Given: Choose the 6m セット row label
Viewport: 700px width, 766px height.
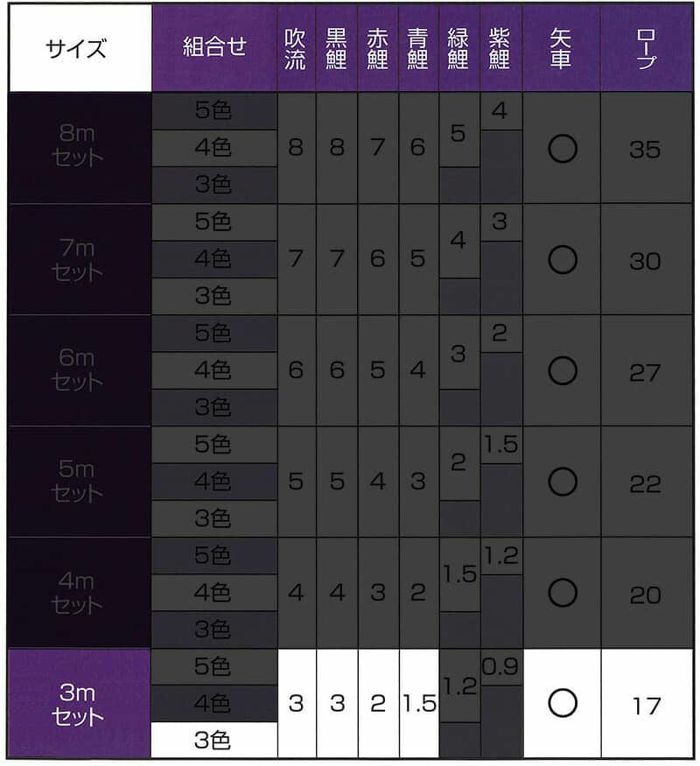Looking at the screenshot, I should point(78,371).
